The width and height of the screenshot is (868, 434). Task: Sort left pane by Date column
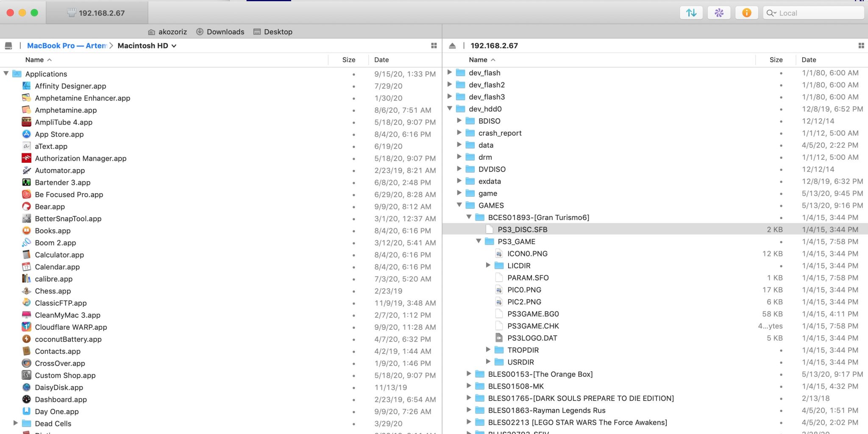pos(381,60)
